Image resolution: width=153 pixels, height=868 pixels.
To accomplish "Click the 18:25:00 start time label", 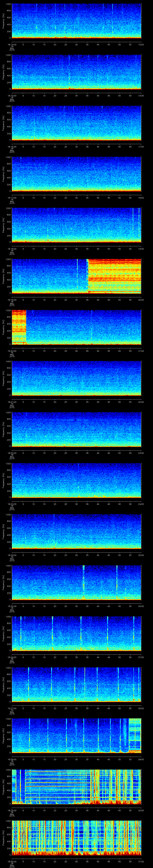I will (12, 606).
